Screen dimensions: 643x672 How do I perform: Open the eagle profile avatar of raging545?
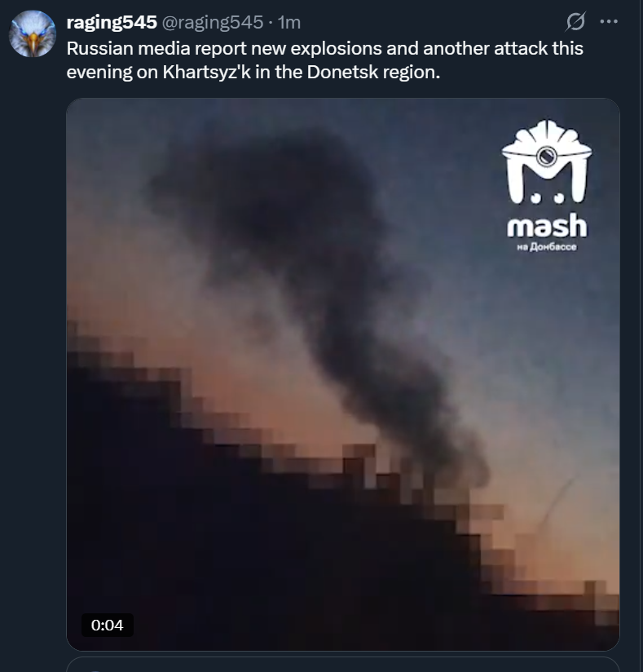click(x=33, y=34)
